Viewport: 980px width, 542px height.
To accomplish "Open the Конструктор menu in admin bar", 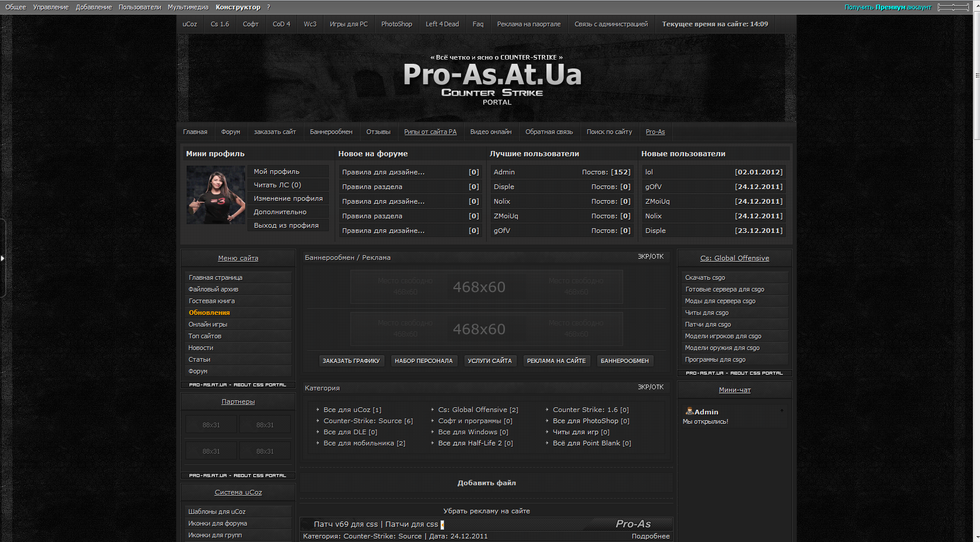I will point(238,7).
